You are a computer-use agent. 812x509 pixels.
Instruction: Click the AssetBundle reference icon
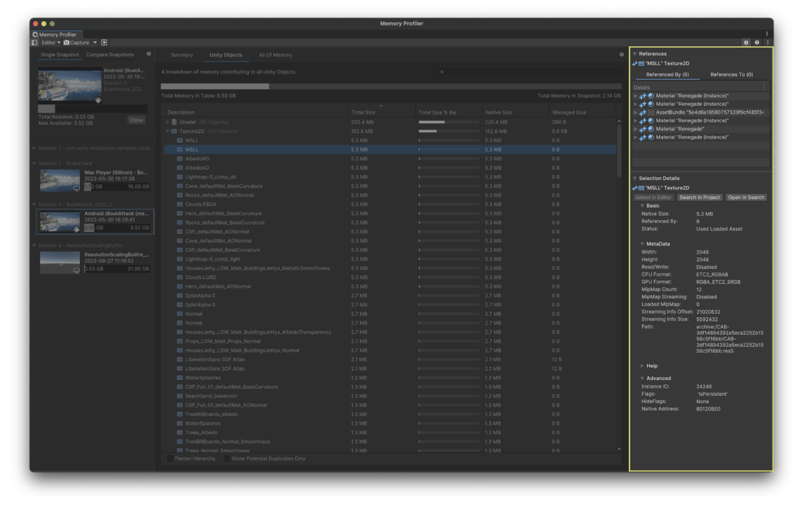pyautogui.click(x=651, y=112)
